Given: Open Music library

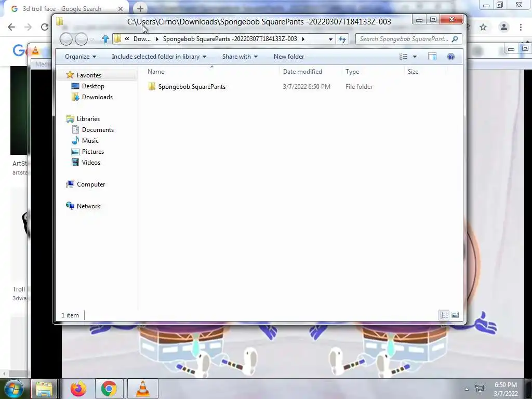Looking at the screenshot, I should pyautogui.click(x=90, y=140).
